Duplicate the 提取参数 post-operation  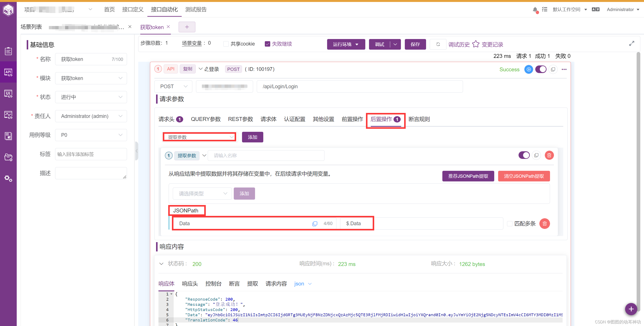click(x=536, y=155)
